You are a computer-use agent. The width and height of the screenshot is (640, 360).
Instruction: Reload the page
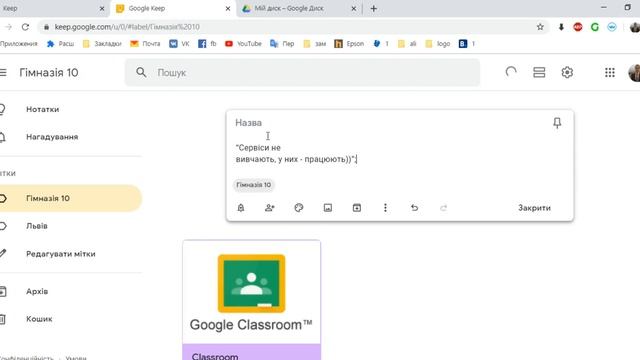pos(25,27)
